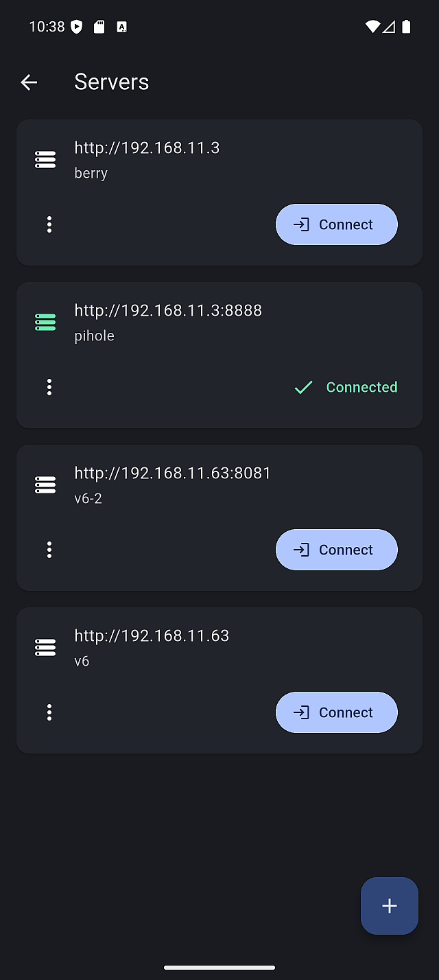Go back using the arrow icon
Viewport: 439px width, 980px height.
pos(29,82)
